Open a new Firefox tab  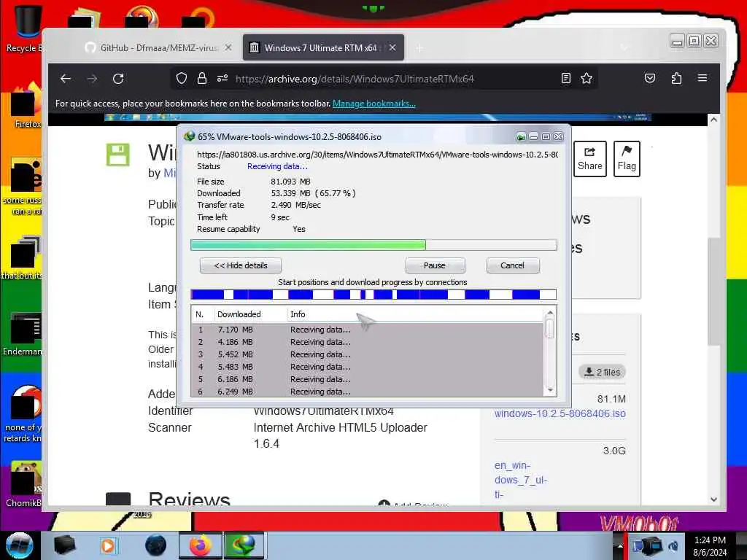tap(419, 48)
